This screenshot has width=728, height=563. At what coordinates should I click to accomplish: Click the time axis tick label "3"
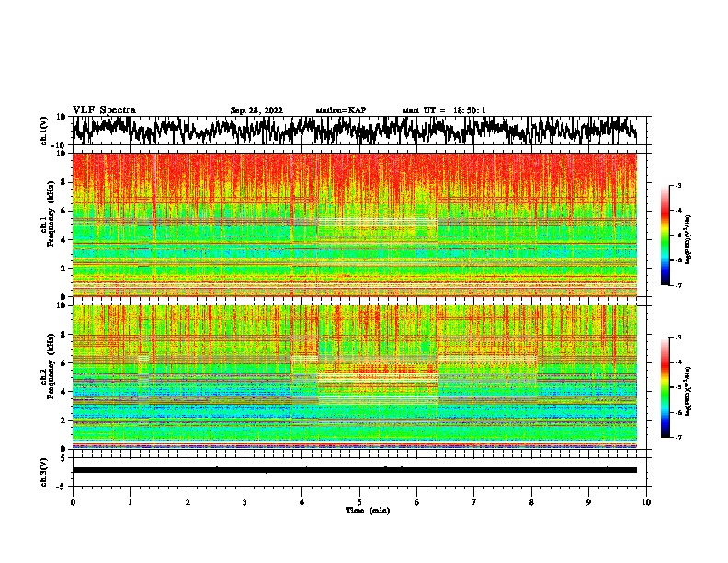[245, 502]
